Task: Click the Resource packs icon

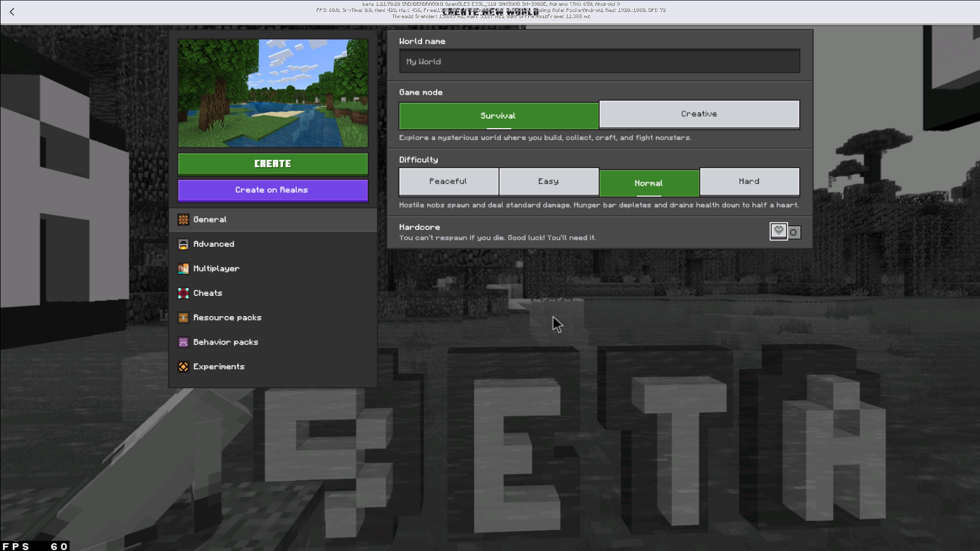Action: click(183, 318)
